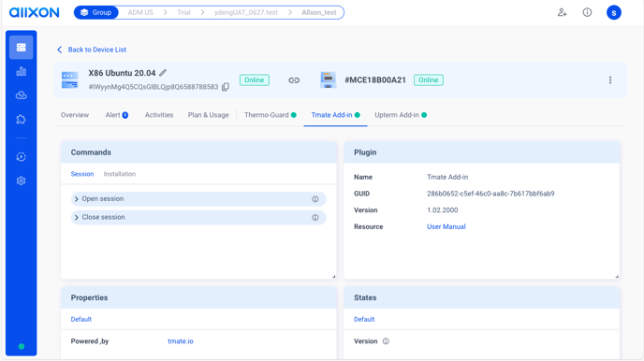Click the Allxon logo
The image size is (644, 361).
pos(34,12)
